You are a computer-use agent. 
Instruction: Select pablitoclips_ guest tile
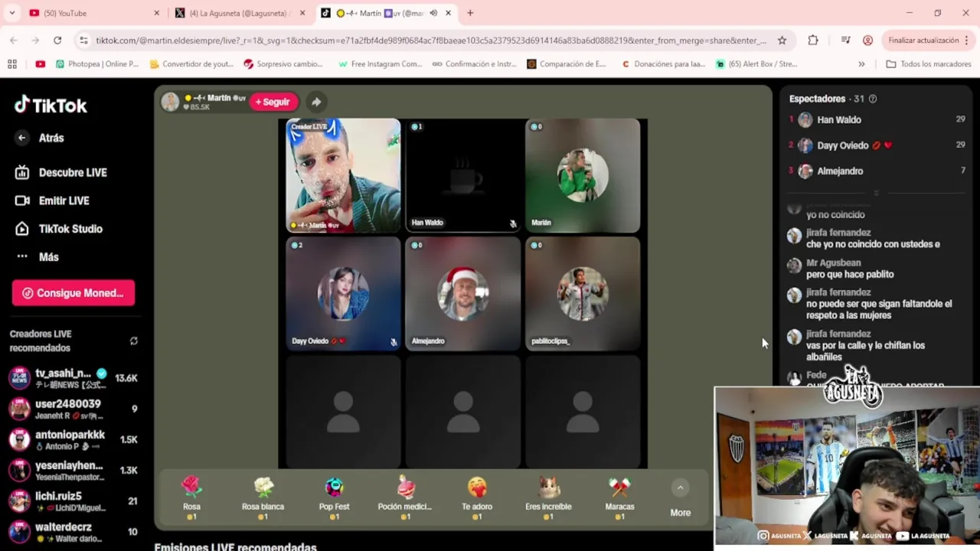pyautogui.click(x=583, y=294)
